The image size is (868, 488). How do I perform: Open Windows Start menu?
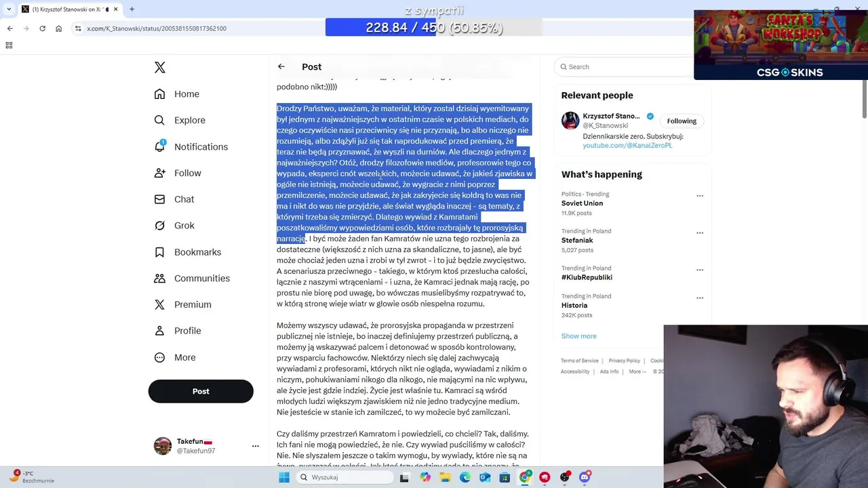pyautogui.click(x=284, y=477)
